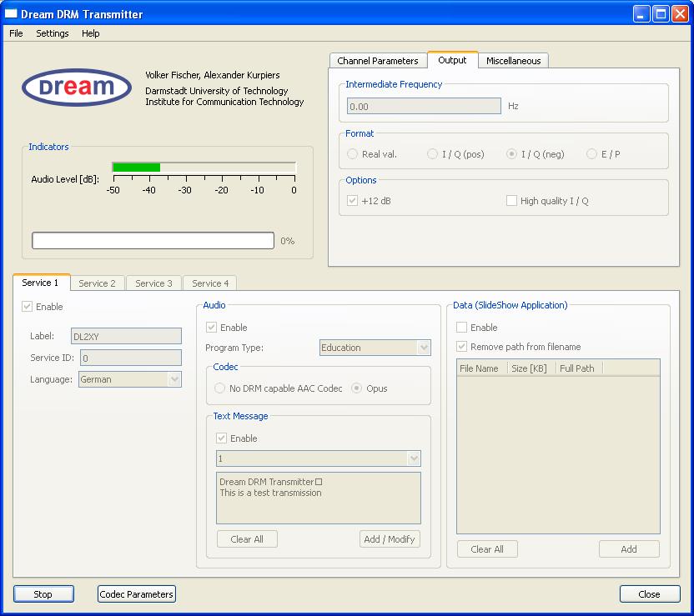This screenshot has height=616, width=694.
Task: Select the Real val. format radio button
Action: click(352, 154)
